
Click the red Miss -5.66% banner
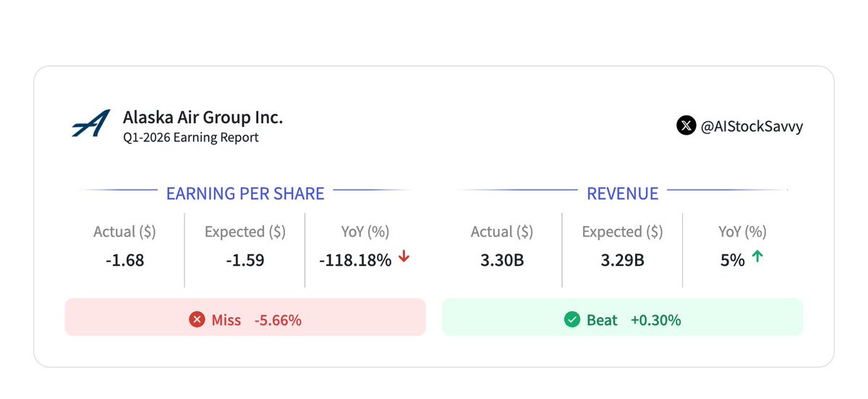(245, 317)
